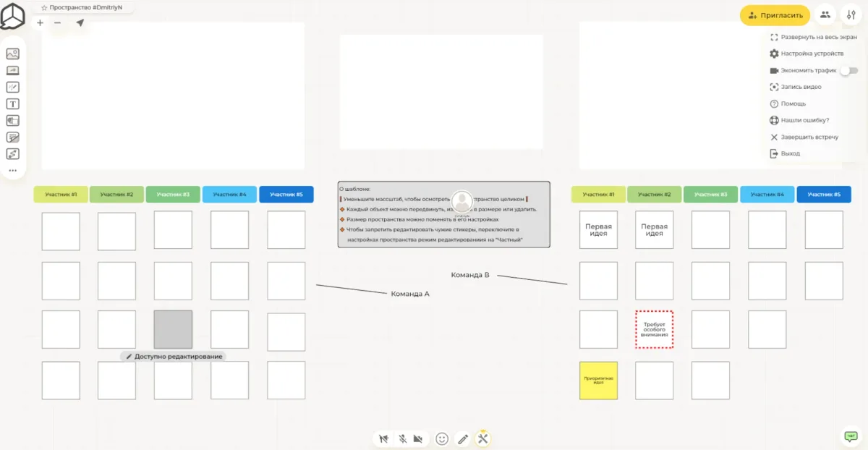Click the zoom in plus button
The image size is (868, 450).
[40, 23]
